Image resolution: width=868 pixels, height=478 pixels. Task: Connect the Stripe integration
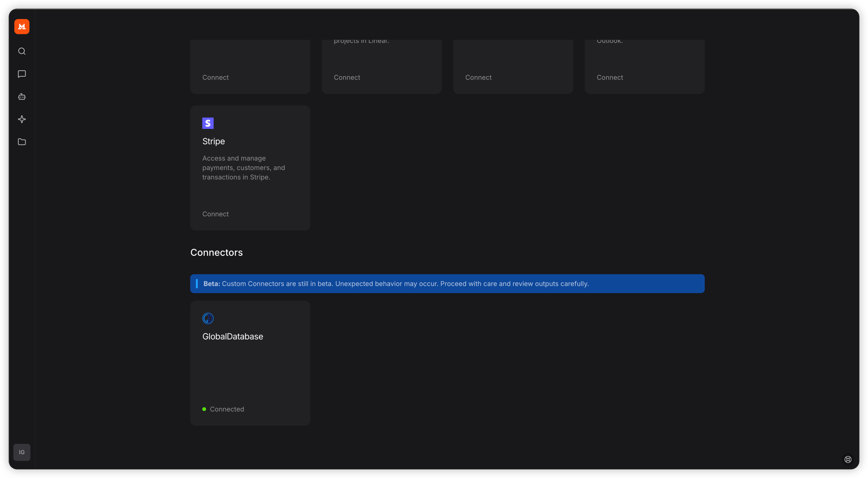tap(215, 214)
